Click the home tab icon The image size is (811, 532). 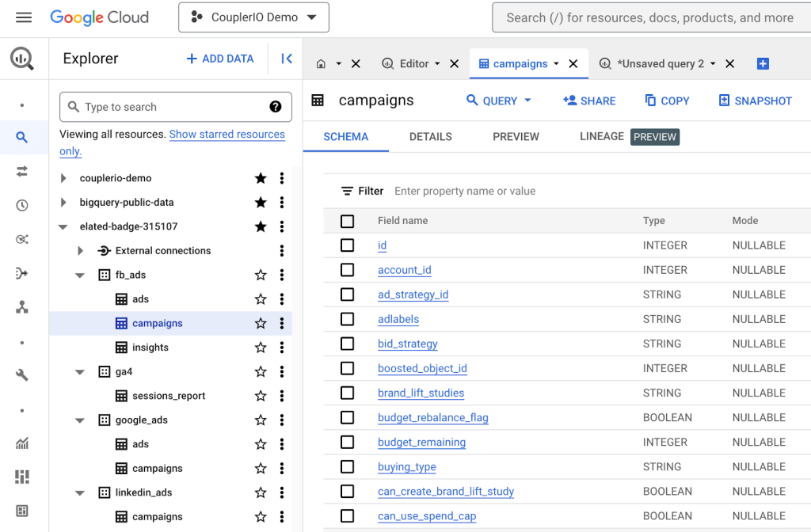click(322, 63)
